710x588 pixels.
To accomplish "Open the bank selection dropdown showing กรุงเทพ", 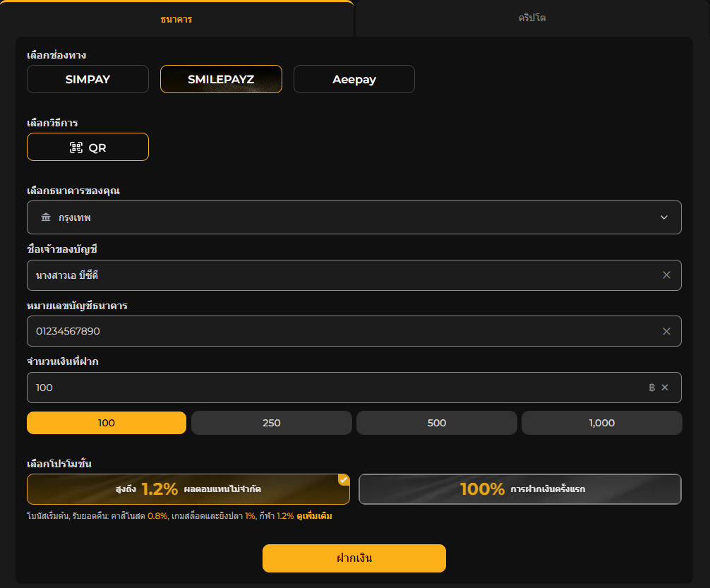I will (353, 217).
